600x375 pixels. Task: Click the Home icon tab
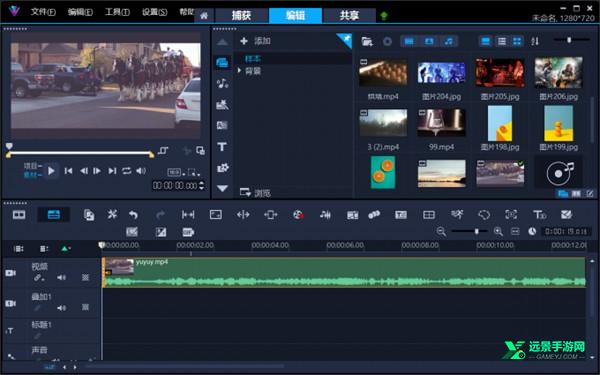click(204, 16)
